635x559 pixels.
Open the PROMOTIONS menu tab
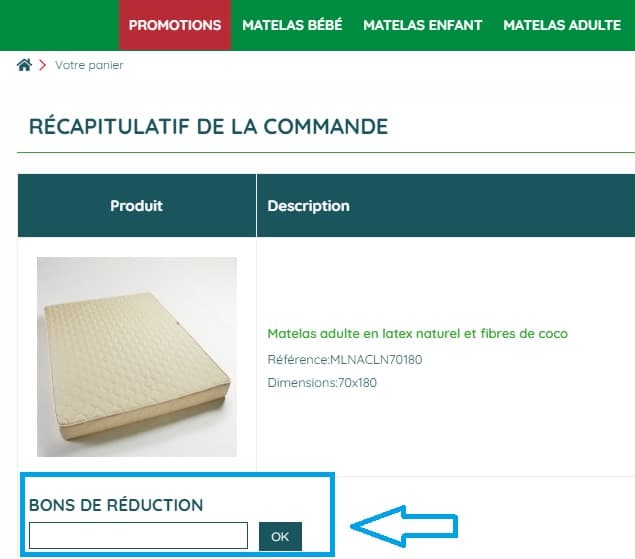pos(175,25)
